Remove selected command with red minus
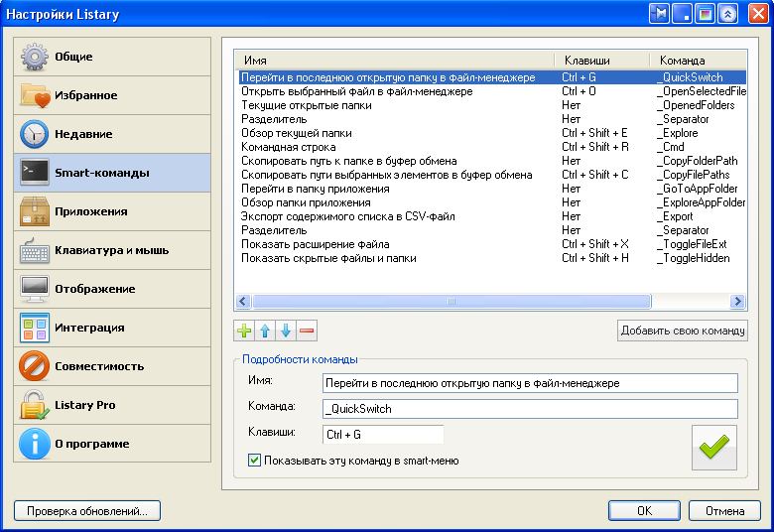Image resolution: width=774 pixels, height=532 pixels. [x=307, y=331]
